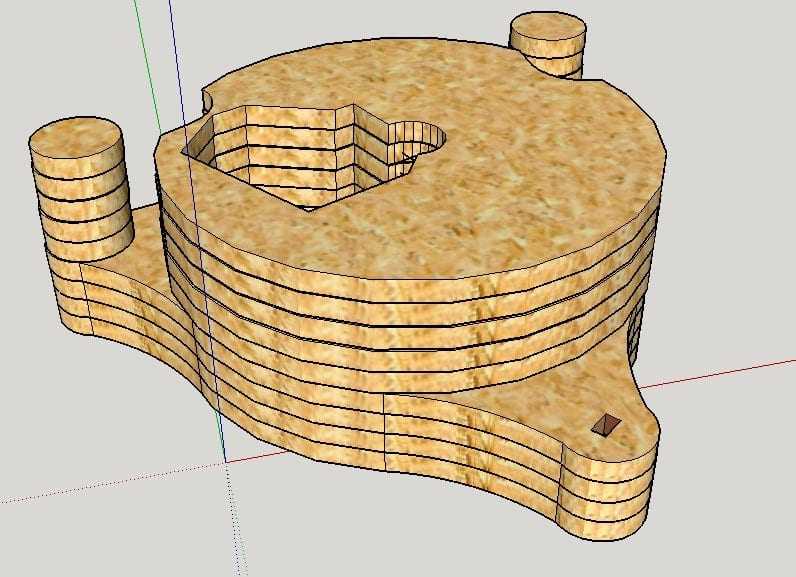
Task: Select the tall cylinder peg on the left
Action: [80, 189]
